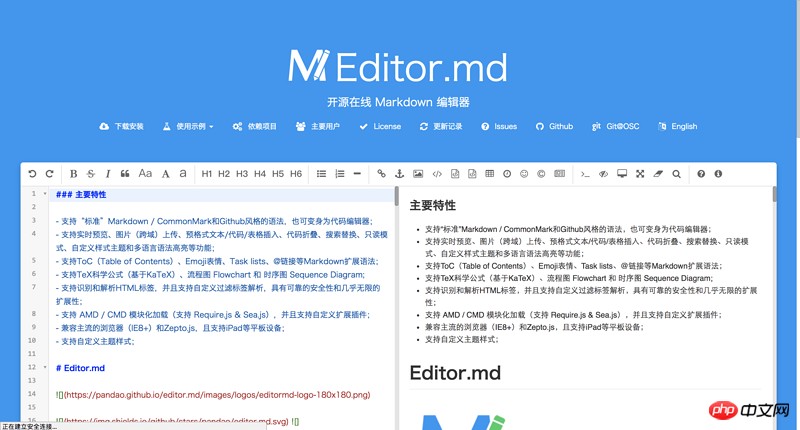Screen dimensions: 800x430
Task: Open the 主要用户 menu item
Action: coord(317,126)
